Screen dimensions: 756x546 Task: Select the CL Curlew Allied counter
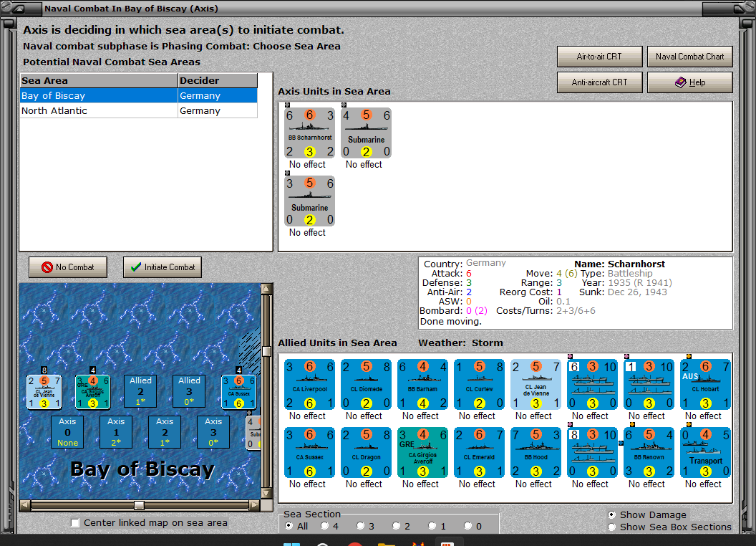479,385
